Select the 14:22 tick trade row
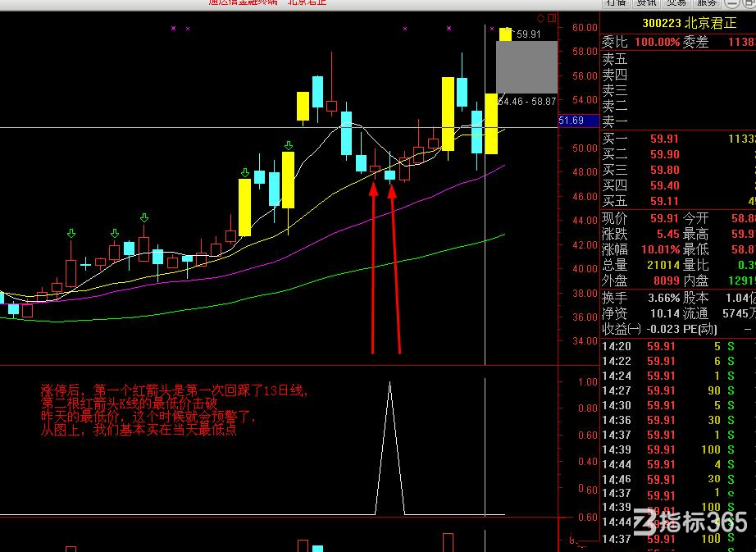Screen dimensions: 756x552 point(678,361)
